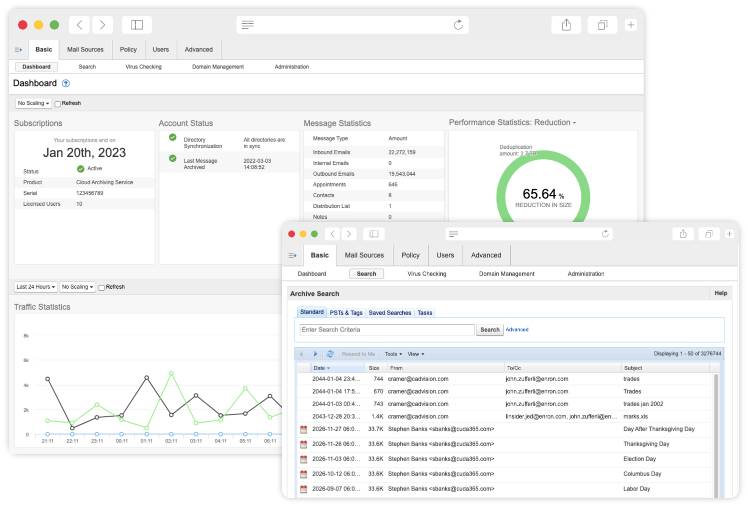Expand the Tools menu in archive search
The height and width of the screenshot is (507, 748).
[x=393, y=354]
